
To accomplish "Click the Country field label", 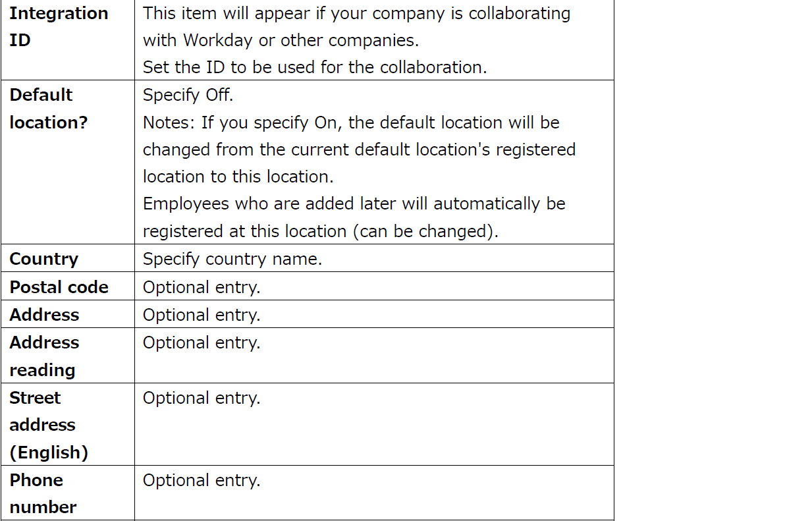I will 43,259.
